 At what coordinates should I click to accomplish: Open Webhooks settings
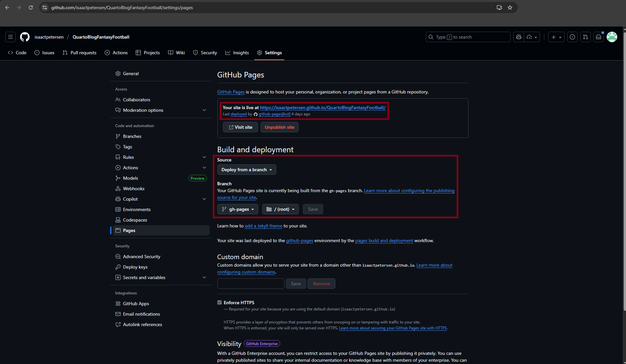point(161,189)
